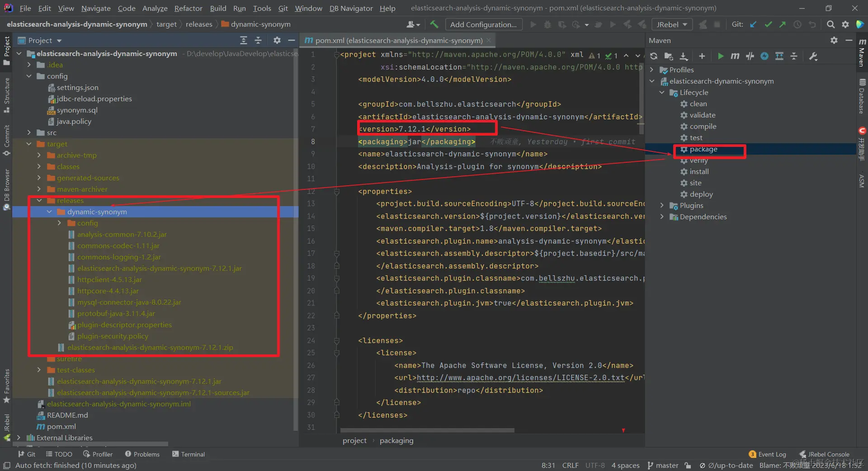This screenshot has height=471, width=868.
Task: Close the pom.xml editor tab
Action: tap(488, 40)
